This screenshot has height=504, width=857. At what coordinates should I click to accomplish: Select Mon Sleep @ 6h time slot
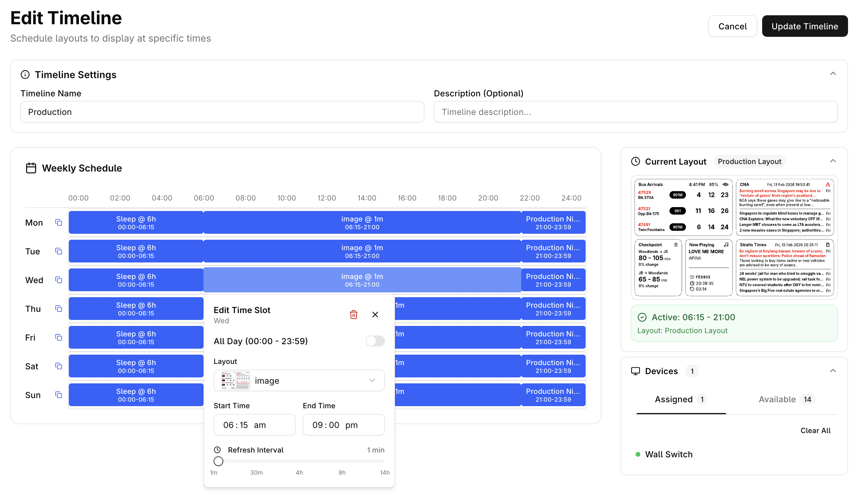coord(136,222)
